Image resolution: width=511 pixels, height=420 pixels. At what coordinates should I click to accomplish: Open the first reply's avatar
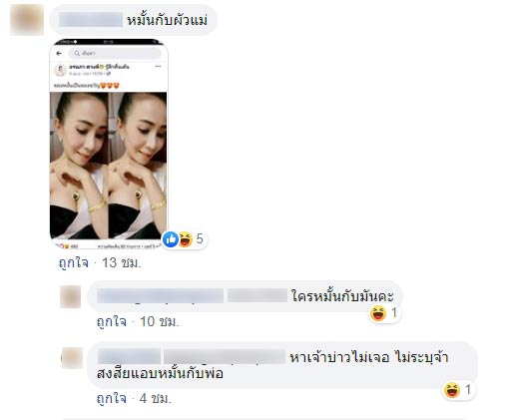point(70,296)
